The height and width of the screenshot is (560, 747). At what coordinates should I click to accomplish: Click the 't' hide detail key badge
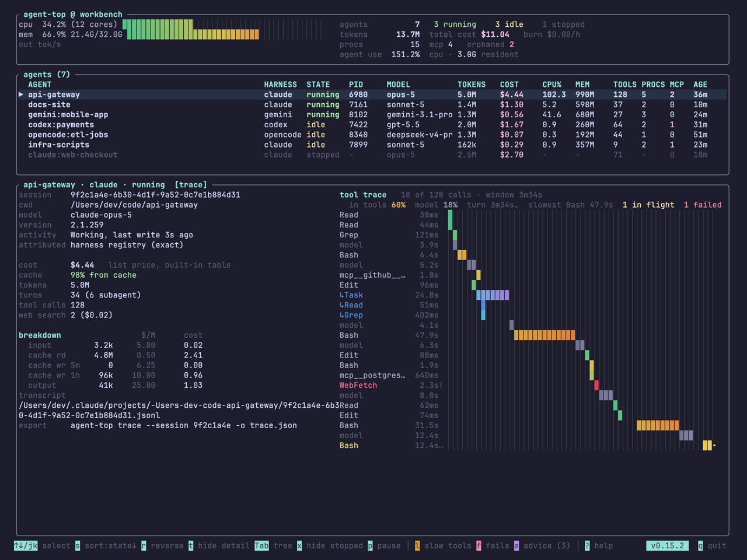[191, 546]
